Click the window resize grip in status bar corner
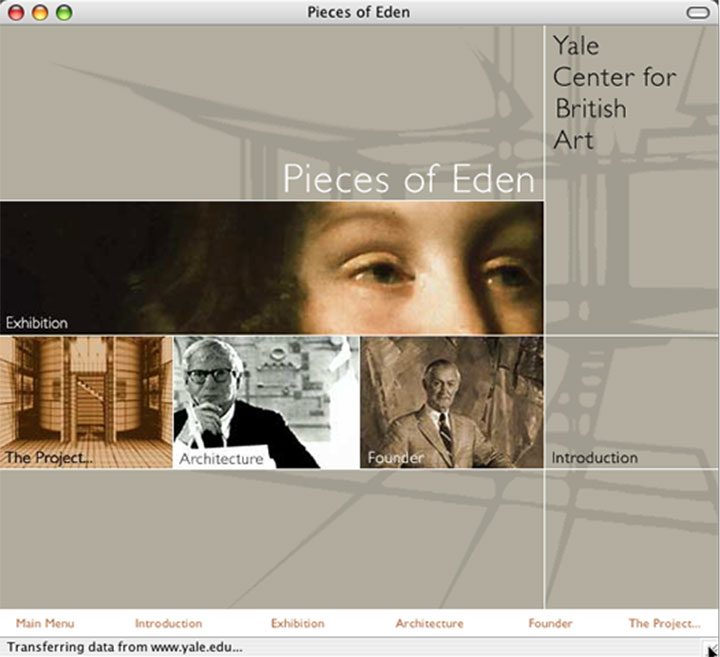The image size is (720, 657). click(x=711, y=649)
